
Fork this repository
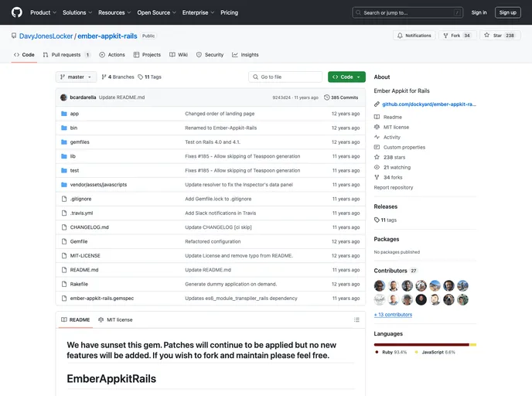(x=458, y=36)
